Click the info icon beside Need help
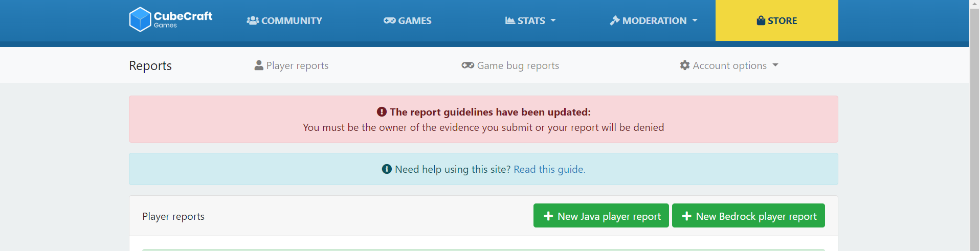This screenshot has width=980, height=251. pyautogui.click(x=387, y=169)
